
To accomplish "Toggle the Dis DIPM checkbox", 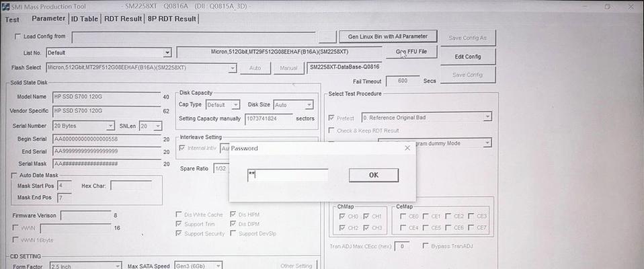I will [233, 224].
